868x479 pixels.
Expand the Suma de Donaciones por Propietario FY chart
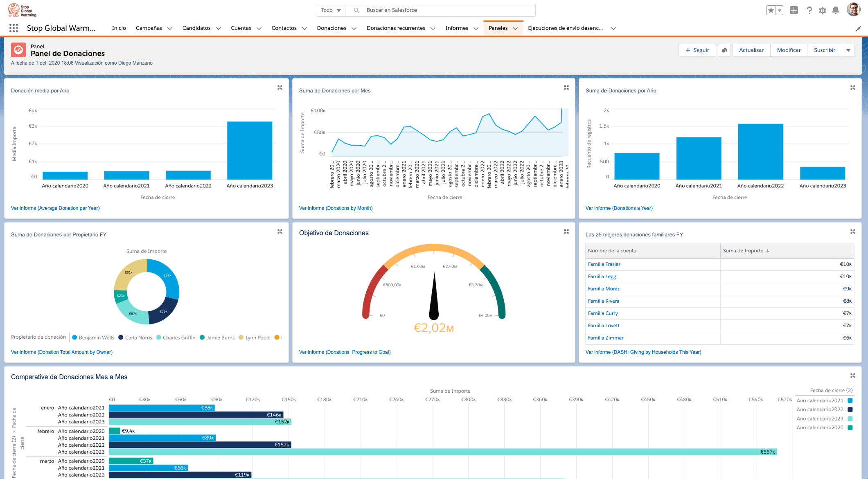280,232
